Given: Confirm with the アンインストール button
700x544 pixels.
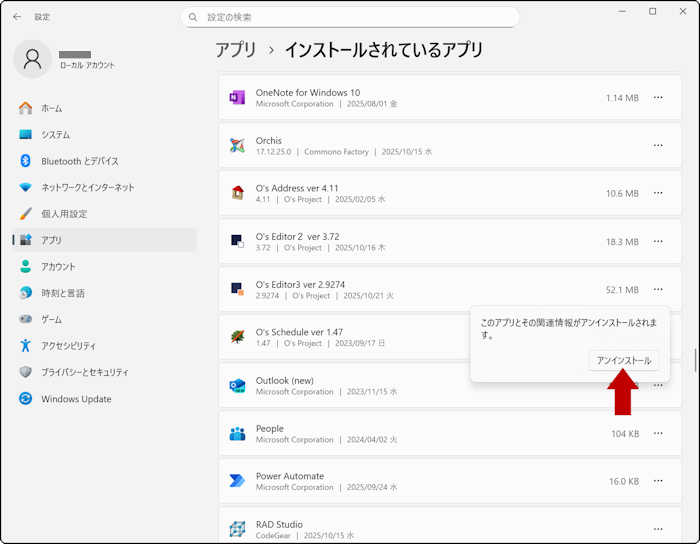Looking at the screenshot, I should 623,360.
